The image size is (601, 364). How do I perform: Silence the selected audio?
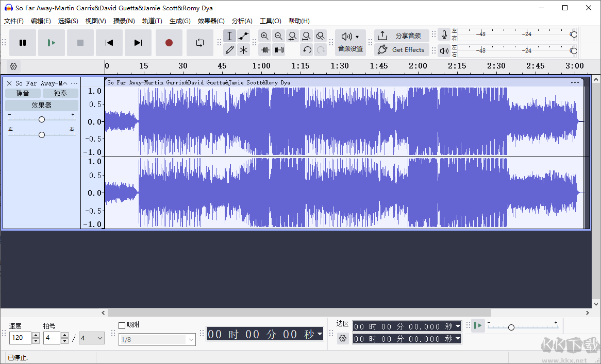[x=279, y=49]
